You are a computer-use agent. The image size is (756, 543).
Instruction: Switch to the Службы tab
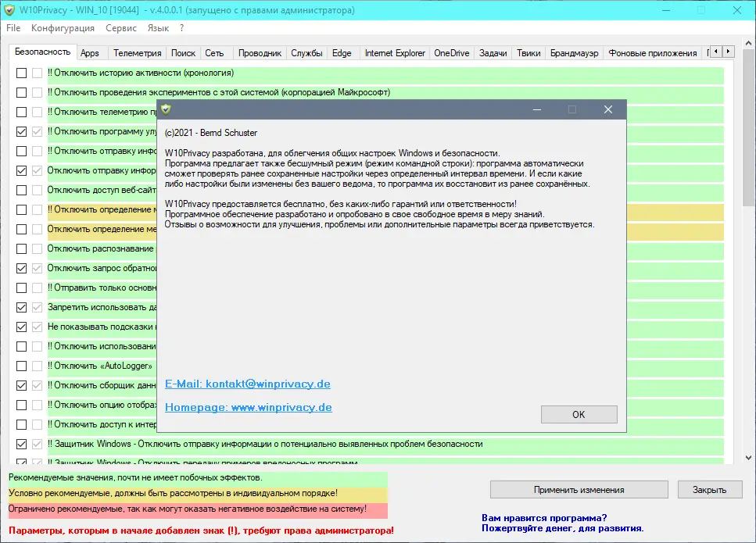[x=306, y=53]
